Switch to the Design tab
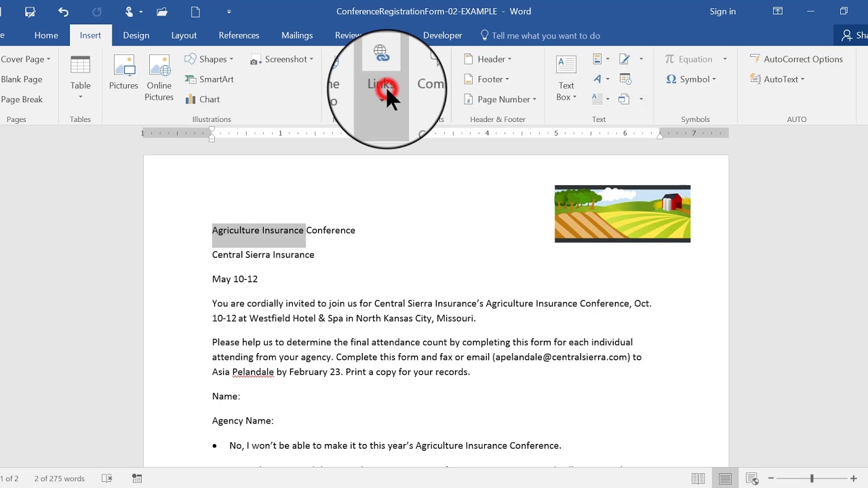The width and height of the screenshot is (868, 488). pyautogui.click(x=136, y=35)
